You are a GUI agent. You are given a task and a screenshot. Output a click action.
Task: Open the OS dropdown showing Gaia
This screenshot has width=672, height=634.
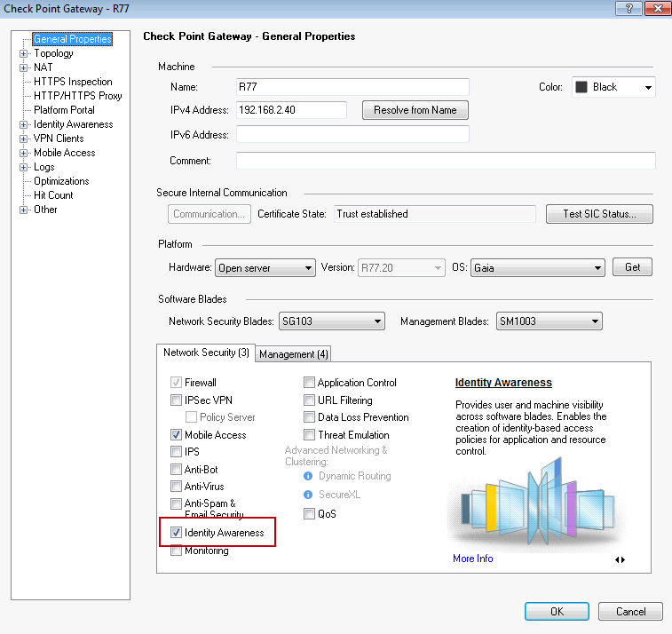[538, 268]
